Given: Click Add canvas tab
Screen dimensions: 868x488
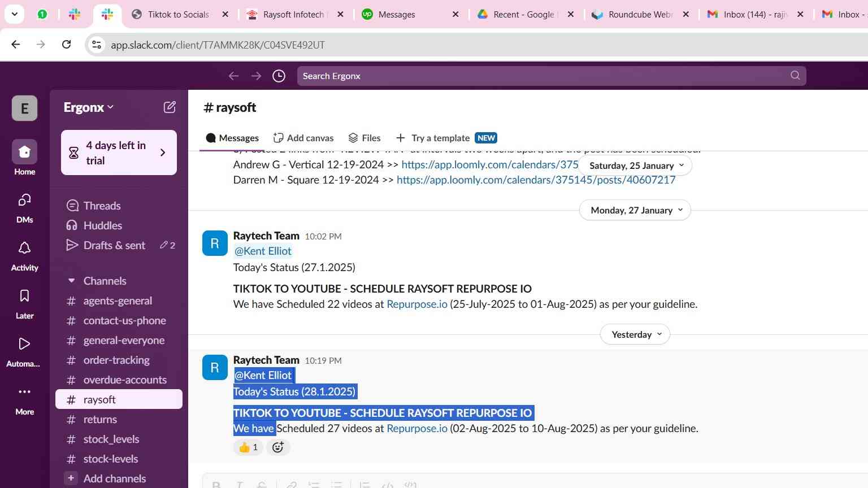Looking at the screenshot, I should [x=303, y=138].
